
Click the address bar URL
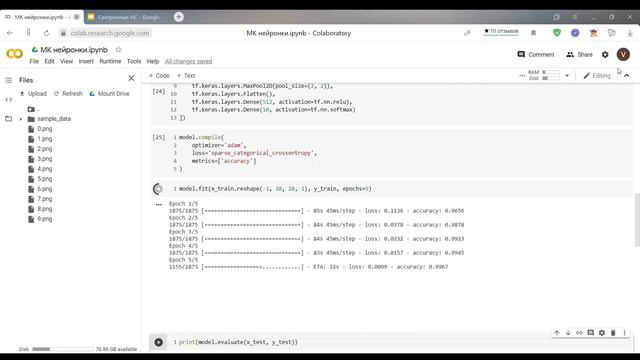coord(110,33)
